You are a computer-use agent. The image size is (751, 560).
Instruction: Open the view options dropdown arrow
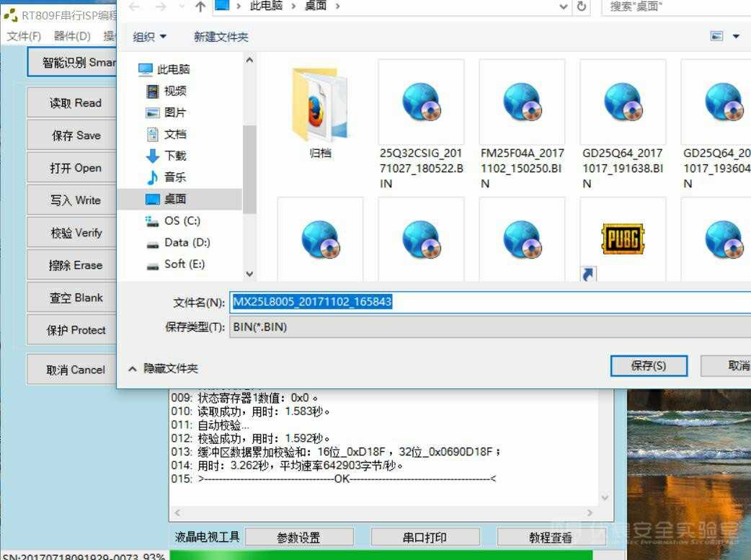736,37
